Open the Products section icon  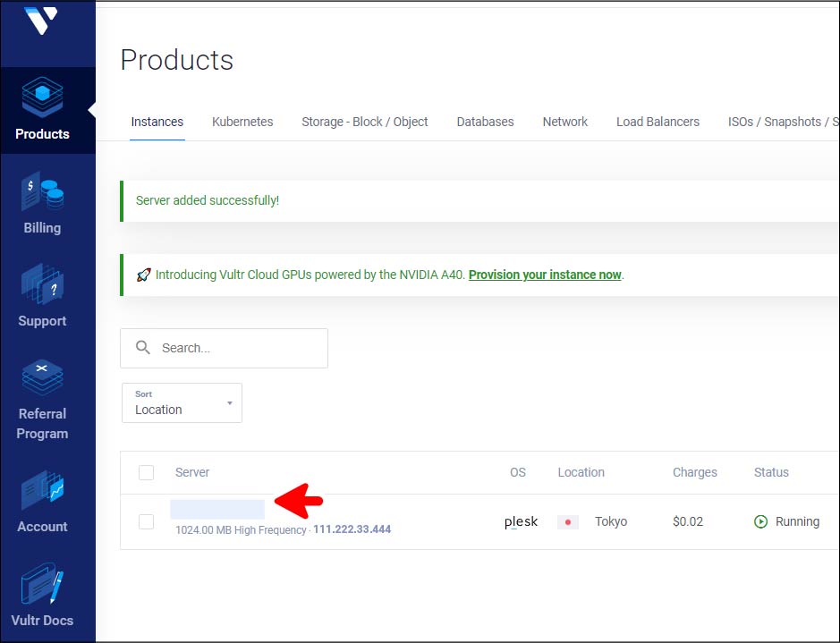pyautogui.click(x=42, y=97)
